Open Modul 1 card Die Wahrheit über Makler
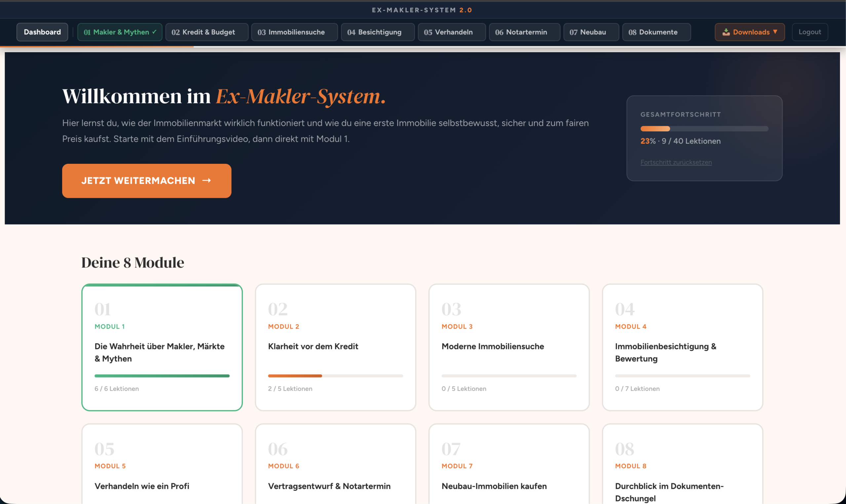 162,347
